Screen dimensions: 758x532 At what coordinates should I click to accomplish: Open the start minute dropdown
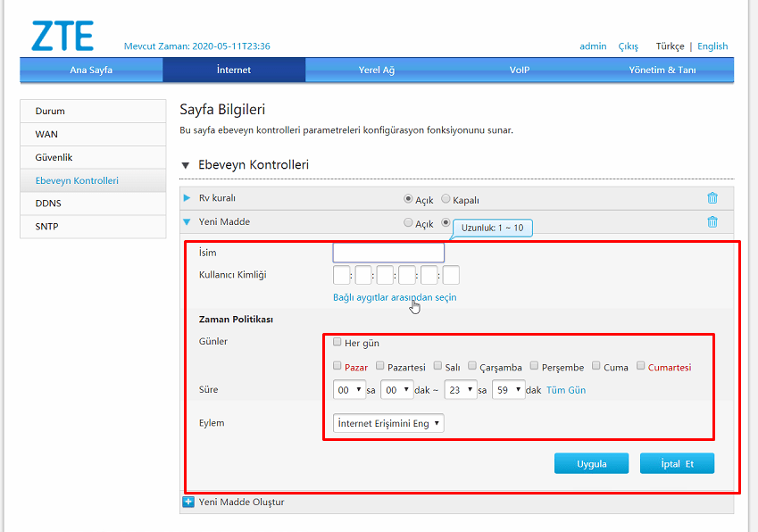click(x=397, y=389)
